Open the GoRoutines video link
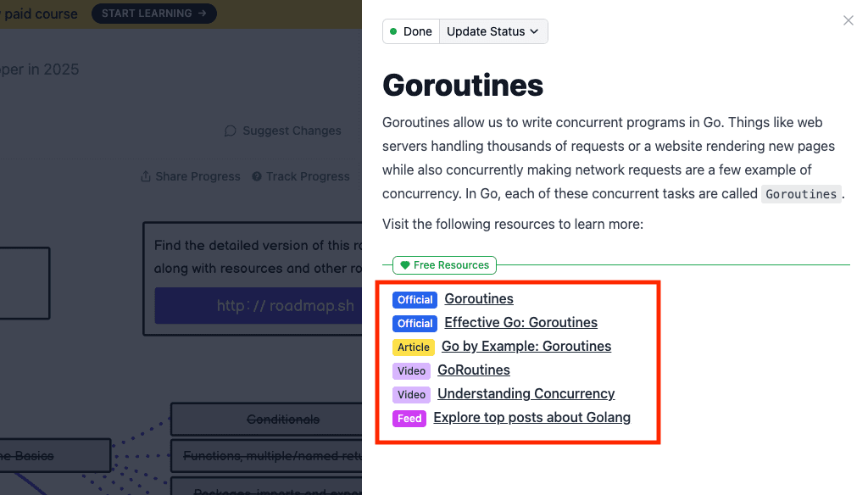The width and height of the screenshot is (868, 495). click(474, 370)
